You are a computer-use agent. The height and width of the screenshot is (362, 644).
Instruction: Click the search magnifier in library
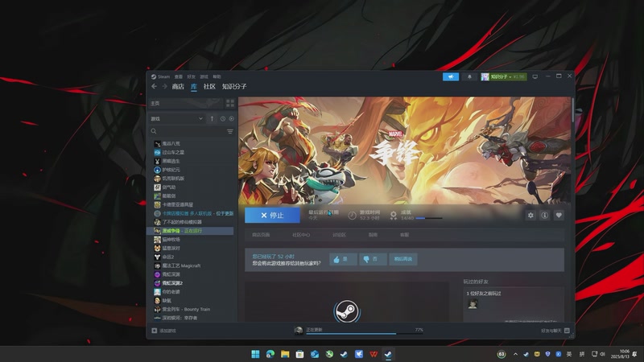(154, 131)
